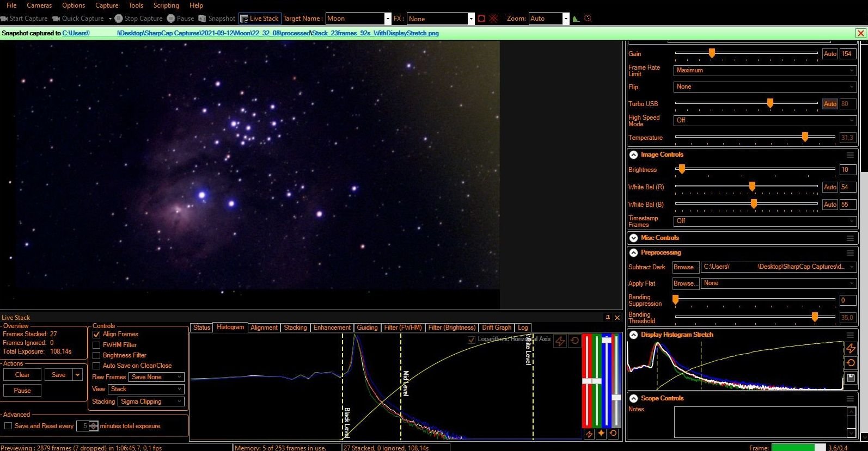Collapse the Image Controls section
Screen dimensions: 868x451
tap(633, 155)
